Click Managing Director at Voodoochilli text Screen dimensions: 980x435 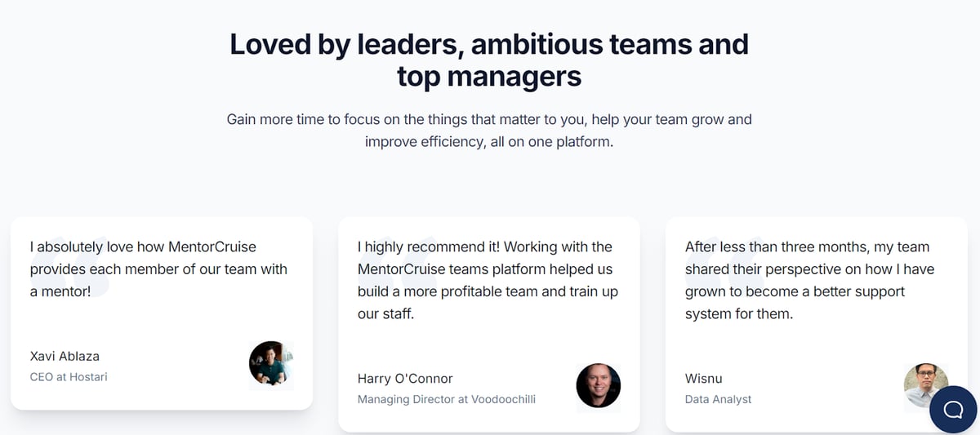tap(447, 400)
